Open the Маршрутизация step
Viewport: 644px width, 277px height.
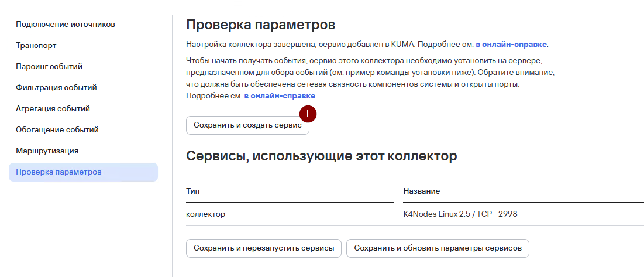(x=47, y=151)
